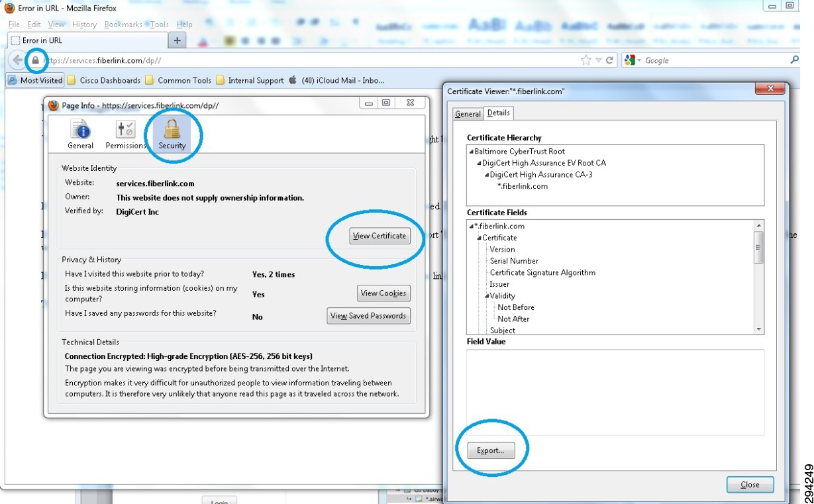Select DigiCert High Assurance CA-3 in the hierarchy
Screen dimensions: 814x504
(541, 175)
